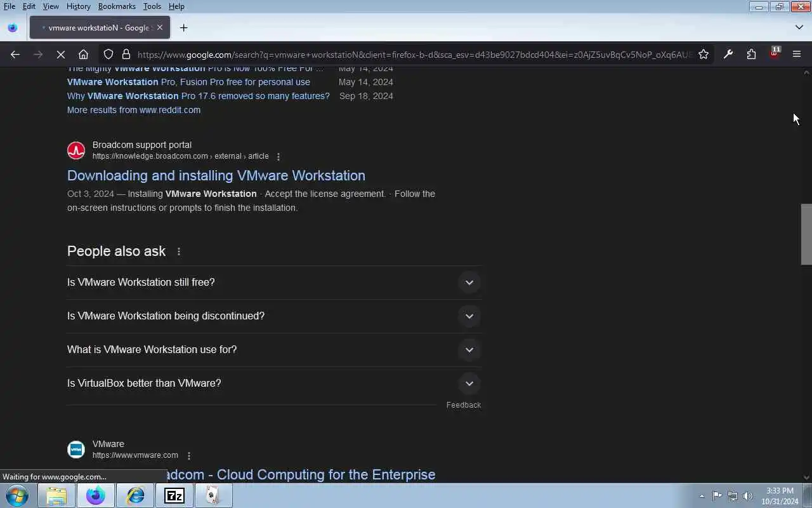
Task: Launch Internet Explorer from taskbar
Action: 135,495
